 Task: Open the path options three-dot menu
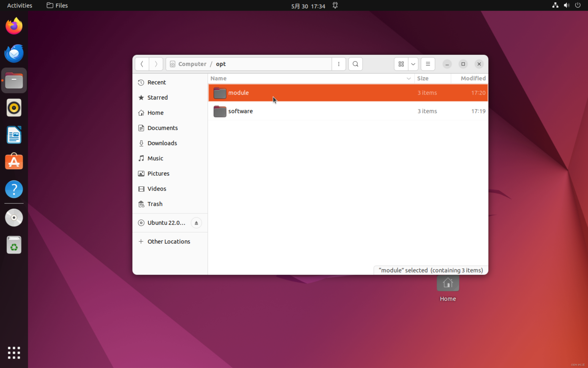pyautogui.click(x=339, y=64)
